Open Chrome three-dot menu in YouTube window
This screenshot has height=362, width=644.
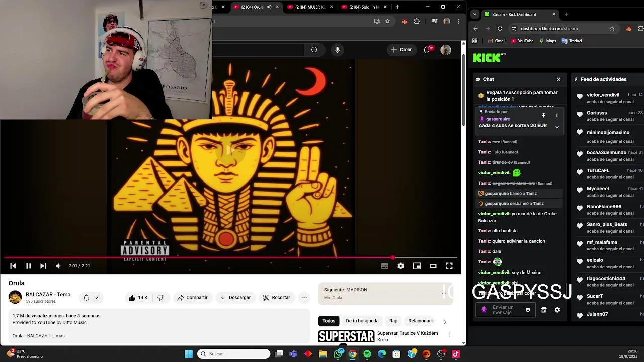pos(458,21)
